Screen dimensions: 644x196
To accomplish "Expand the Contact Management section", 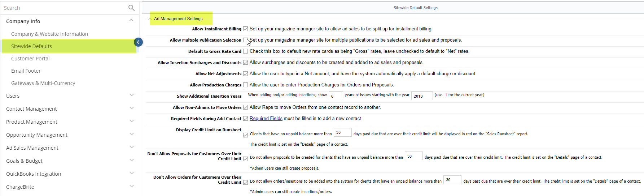I will (131, 108).
